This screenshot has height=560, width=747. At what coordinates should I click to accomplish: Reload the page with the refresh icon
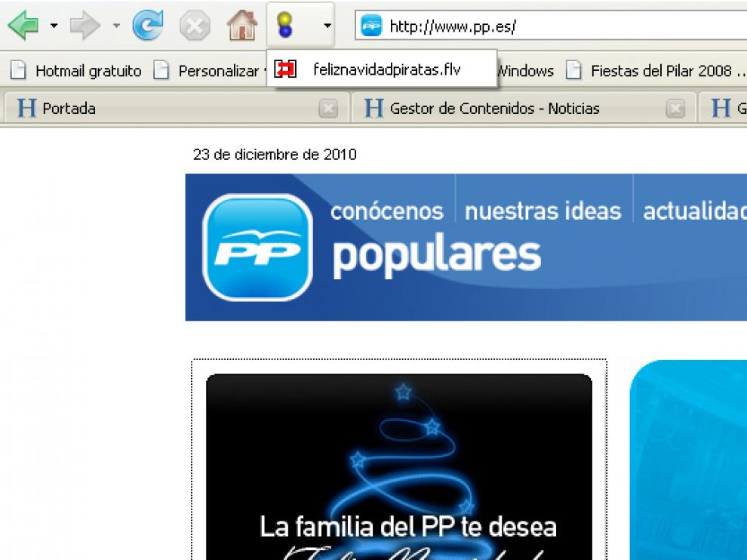[148, 25]
